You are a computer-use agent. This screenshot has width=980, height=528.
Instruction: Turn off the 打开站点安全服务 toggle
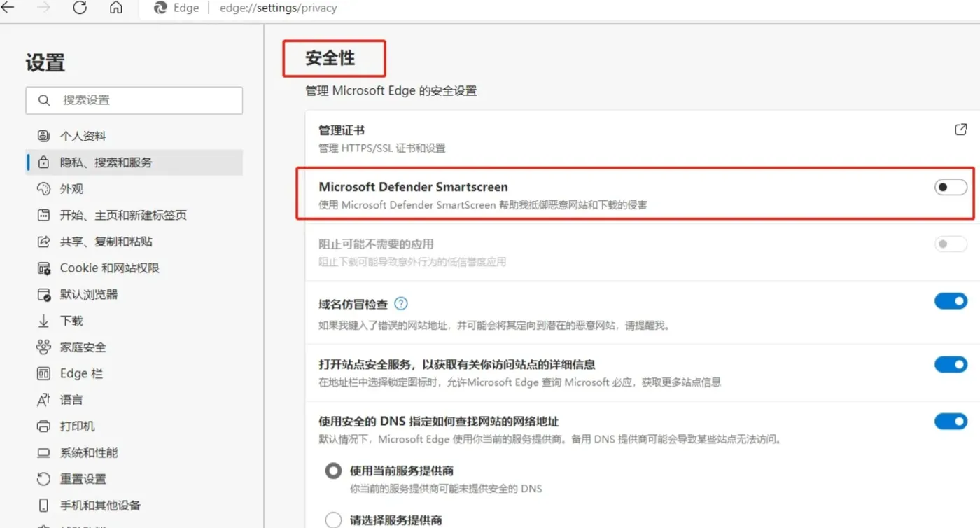951,364
